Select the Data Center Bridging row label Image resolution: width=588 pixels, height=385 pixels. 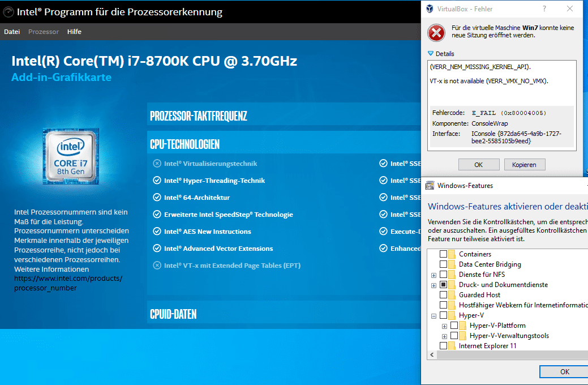pyautogui.click(x=490, y=264)
